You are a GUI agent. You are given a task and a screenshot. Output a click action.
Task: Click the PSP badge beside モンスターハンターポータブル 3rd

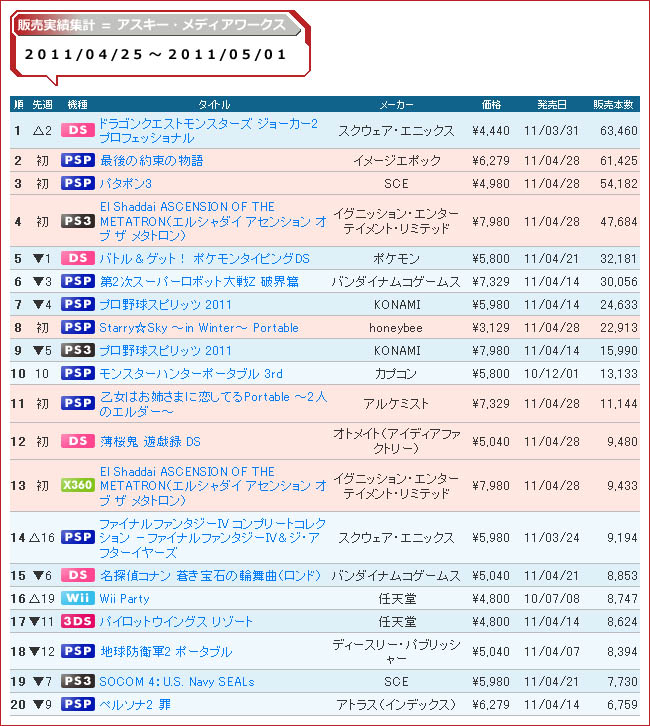tap(78, 373)
